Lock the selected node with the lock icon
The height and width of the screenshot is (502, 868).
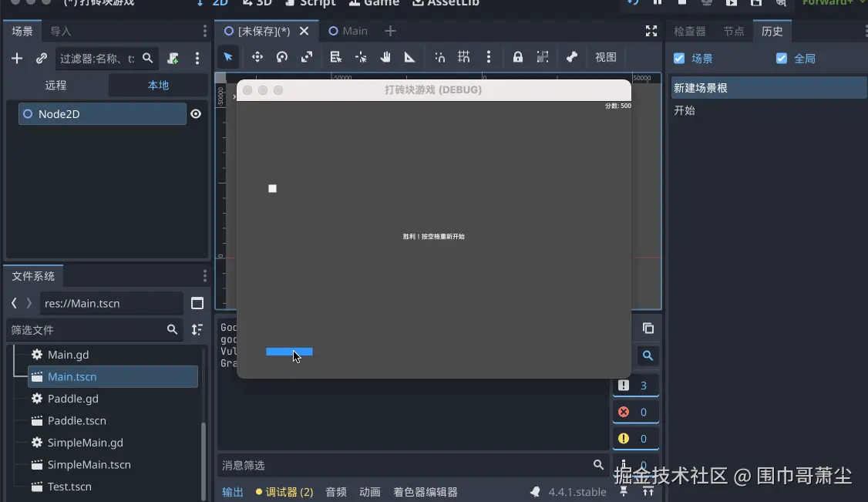coord(517,57)
